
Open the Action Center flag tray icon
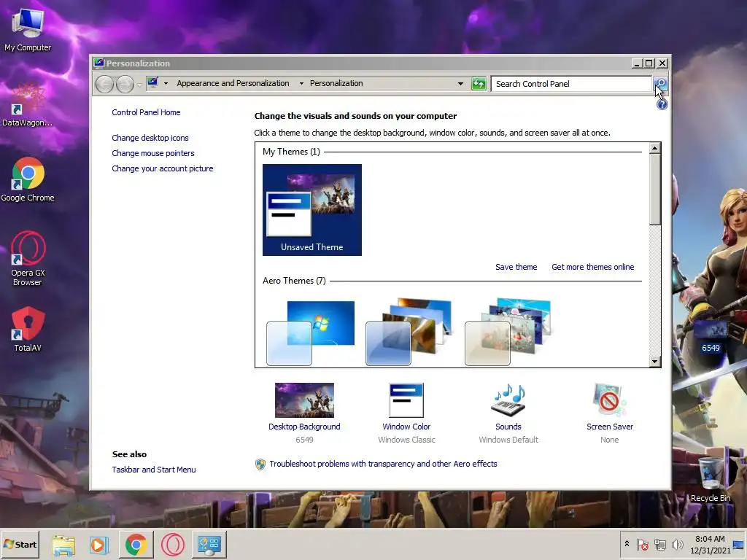[642, 544]
